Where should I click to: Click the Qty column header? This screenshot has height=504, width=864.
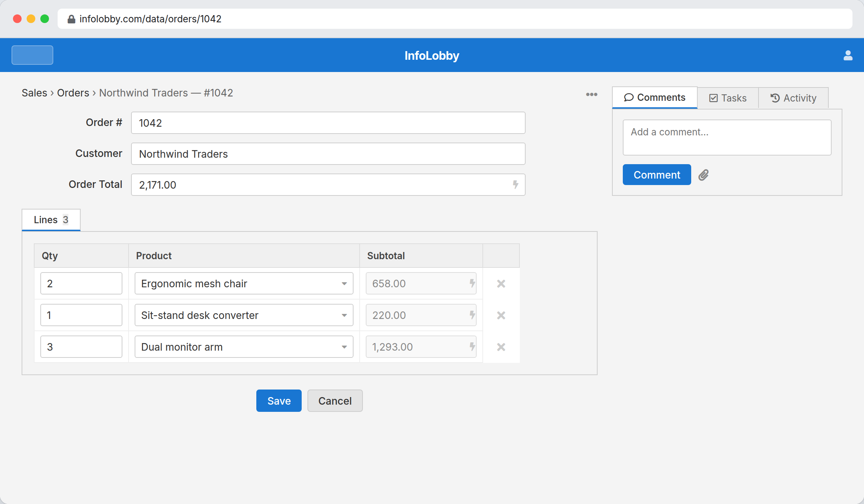(x=81, y=256)
